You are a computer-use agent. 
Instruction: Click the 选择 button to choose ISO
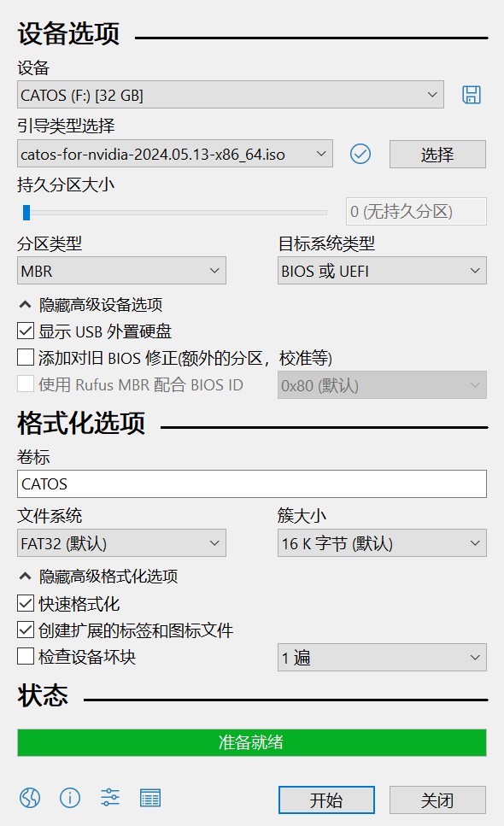point(437,155)
